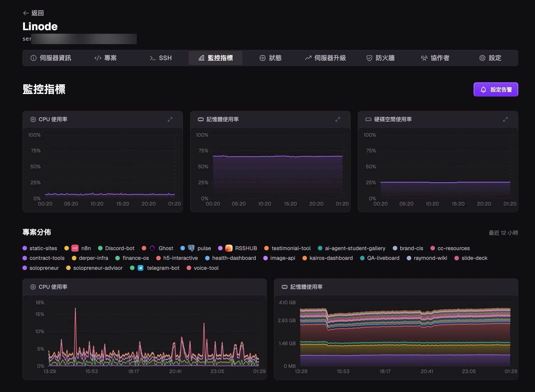Screen dimensions: 535x392
Task: Click the red voice-tool color dot
Action: [189, 268]
